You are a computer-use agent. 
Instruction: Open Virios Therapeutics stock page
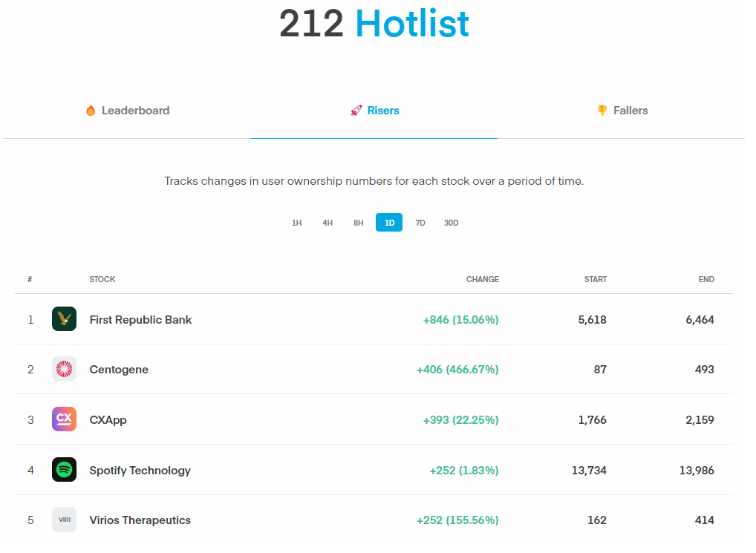pos(140,520)
